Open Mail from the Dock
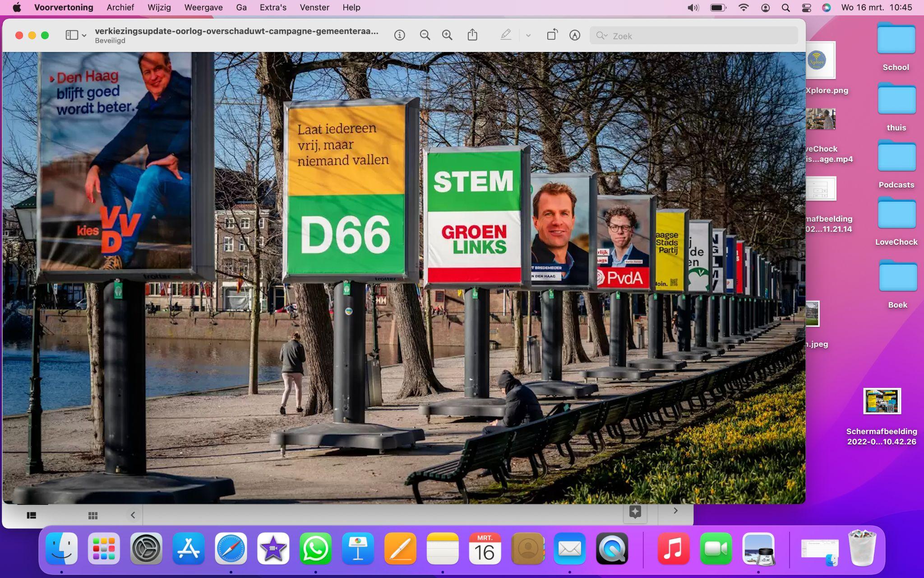 569,549
